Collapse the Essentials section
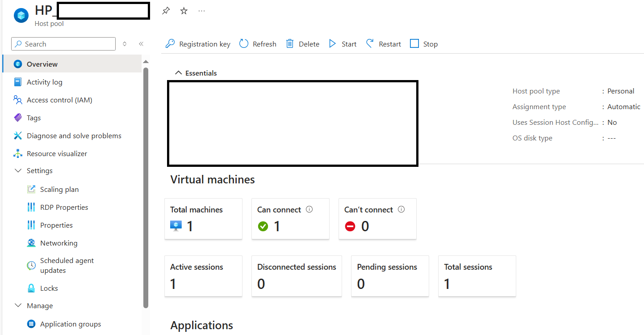 (x=179, y=73)
